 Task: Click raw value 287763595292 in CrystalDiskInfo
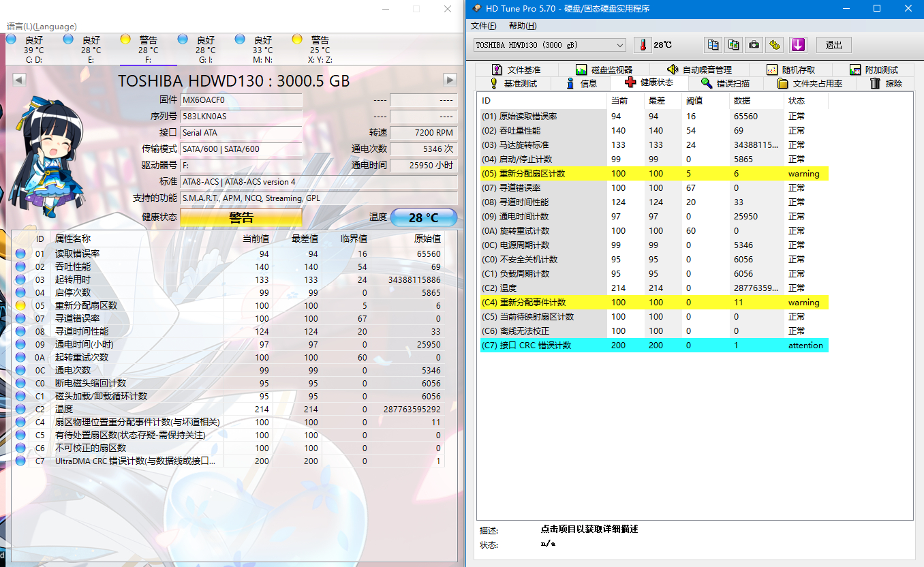click(412, 409)
